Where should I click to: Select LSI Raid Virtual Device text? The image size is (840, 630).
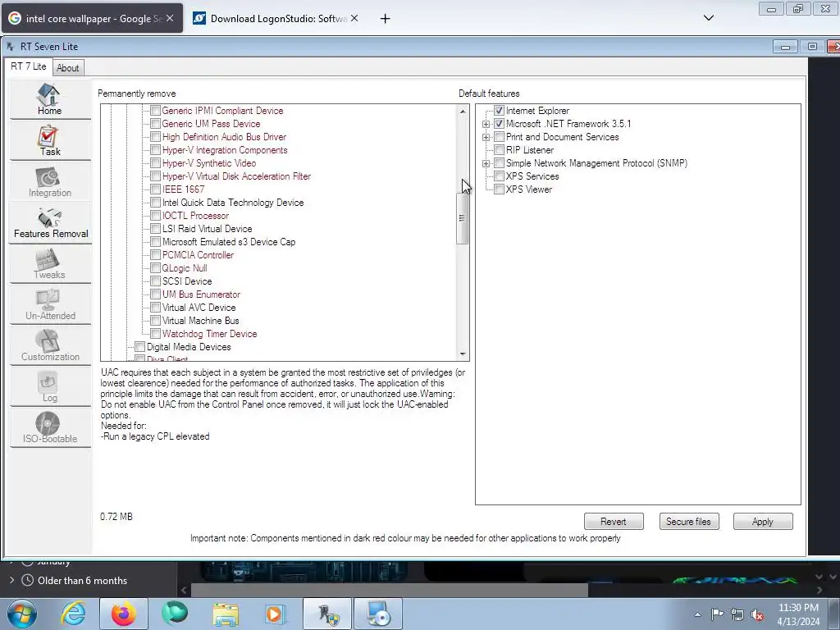207,229
